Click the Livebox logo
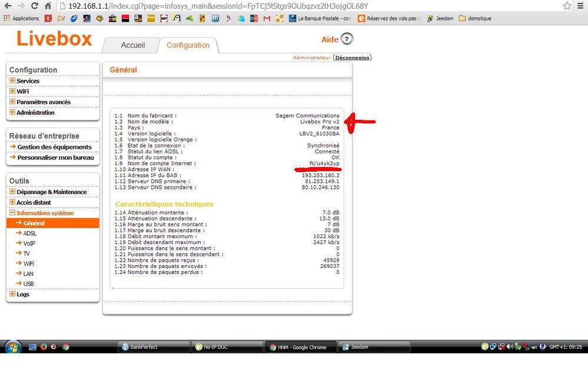This screenshot has height=368, width=588. pos(54,39)
